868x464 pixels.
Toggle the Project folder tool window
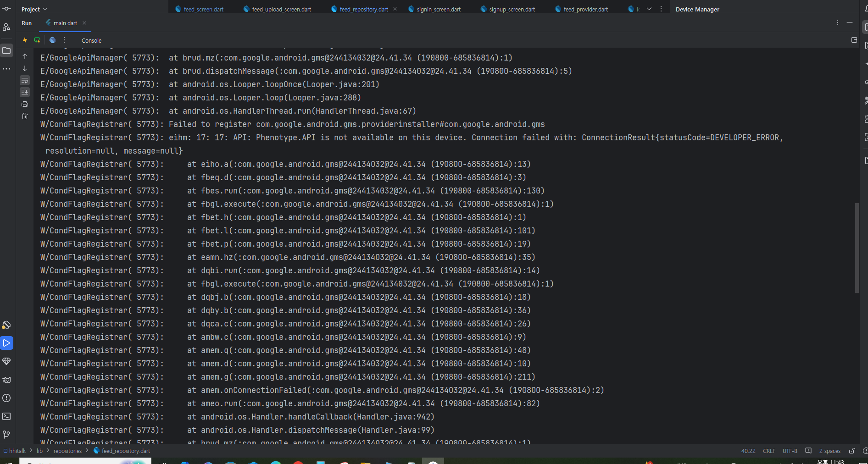click(x=6, y=50)
